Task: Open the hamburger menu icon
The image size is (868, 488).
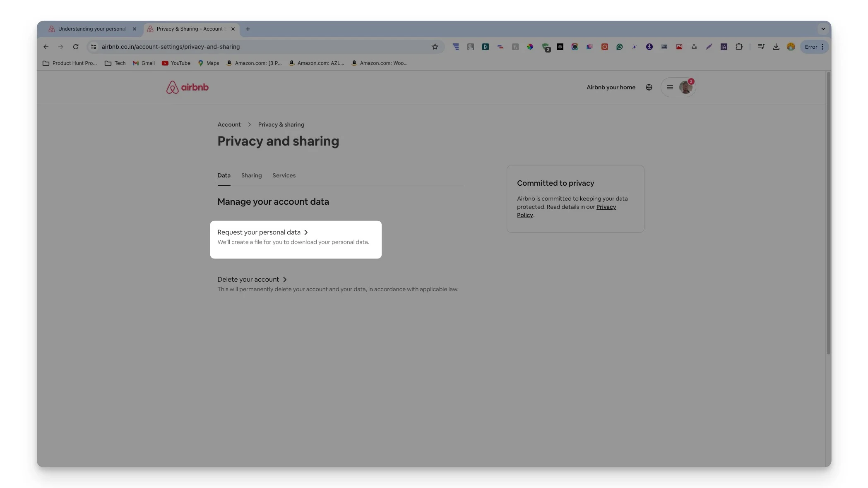Action: coord(669,87)
